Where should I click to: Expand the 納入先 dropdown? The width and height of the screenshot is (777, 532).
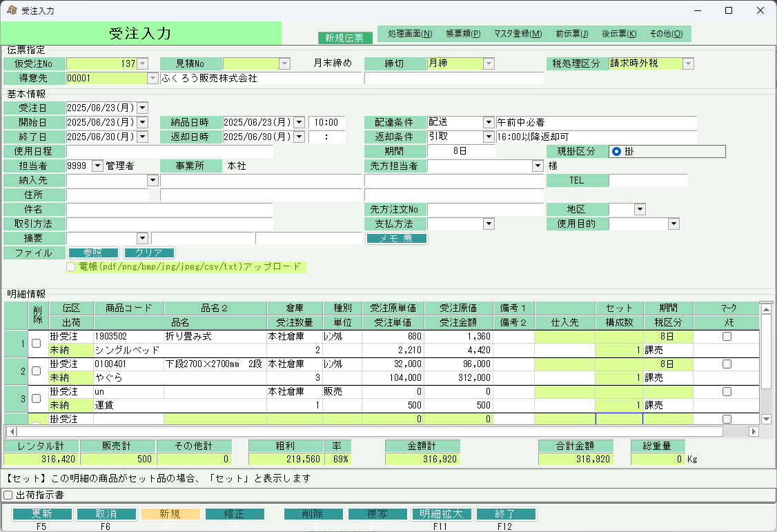[x=153, y=180]
